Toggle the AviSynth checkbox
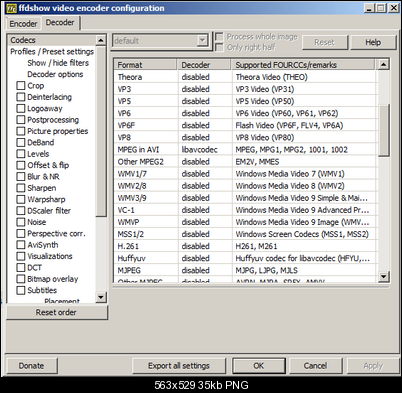Image resolution: width=402 pixels, height=393 pixels. point(21,245)
